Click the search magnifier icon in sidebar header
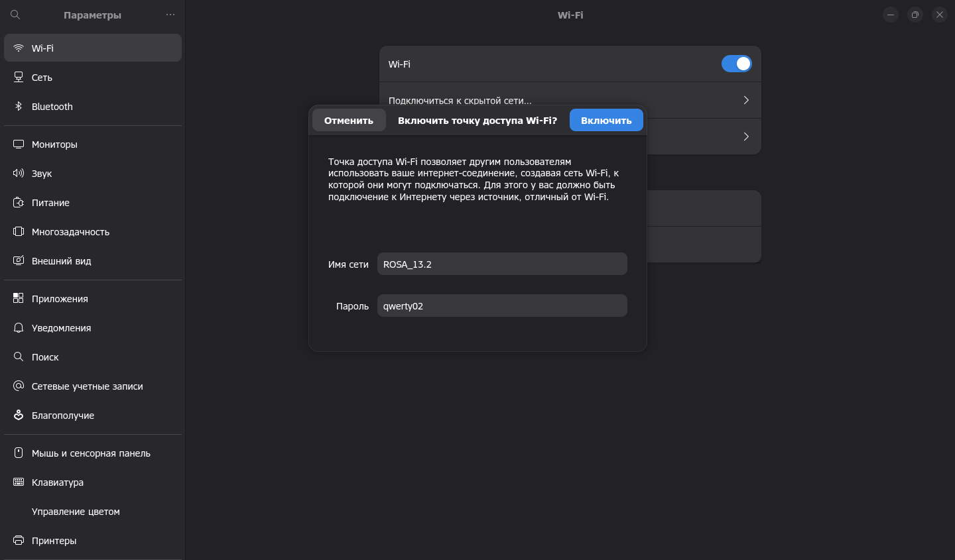The height and width of the screenshot is (560, 955). point(15,15)
